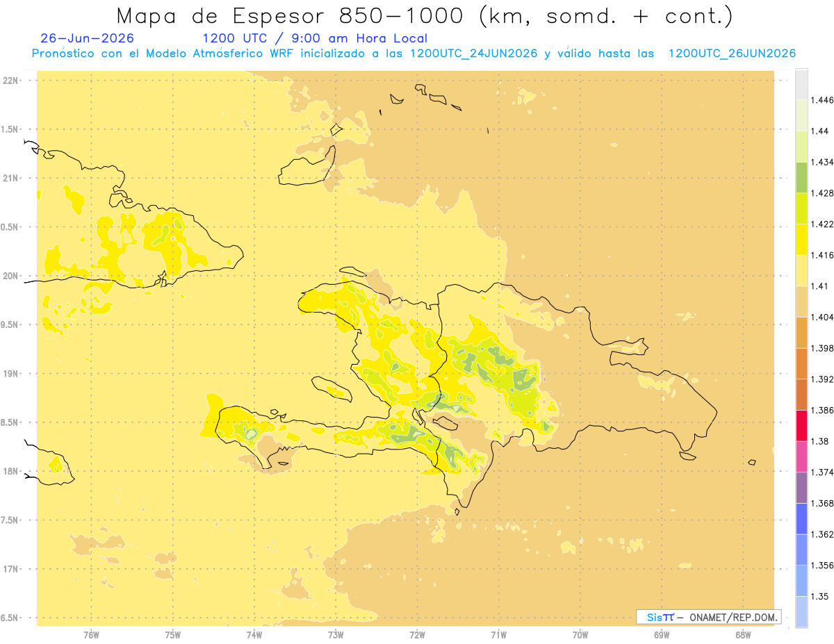Click the "74W" longitude label
The height and width of the screenshot is (644, 834).
pos(254,635)
